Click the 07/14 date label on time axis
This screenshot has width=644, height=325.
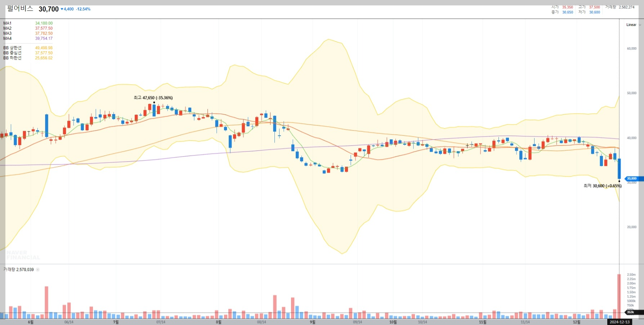[x=161, y=322]
